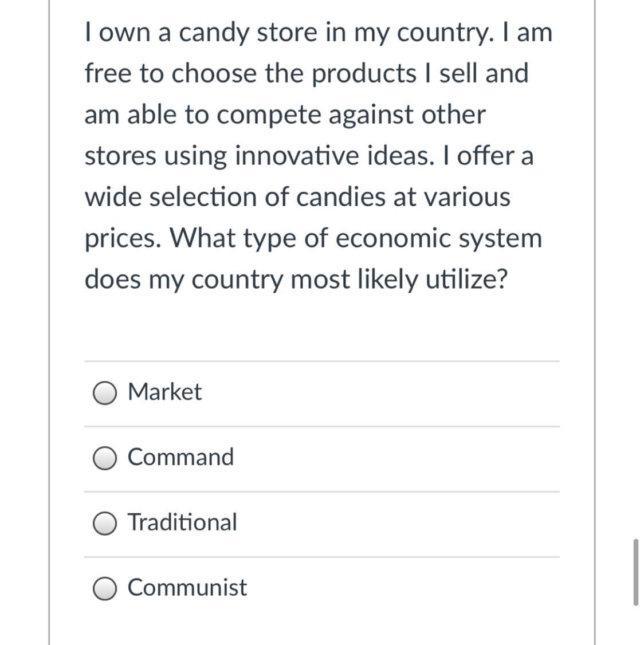Image resolution: width=644 pixels, height=645 pixels.
Task: Click the 'Market' answer label text
Action: click(x=165, y=392)
